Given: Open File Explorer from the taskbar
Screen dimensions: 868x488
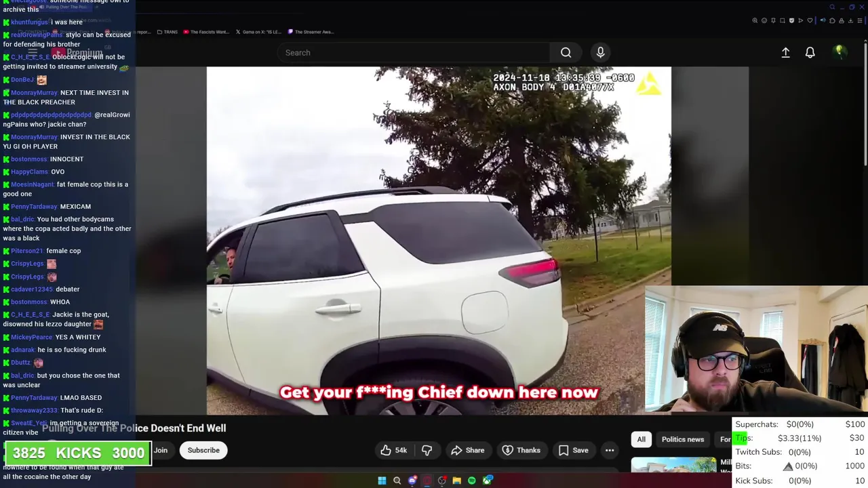Looking at the screenshot, I should tap(457, 481).
